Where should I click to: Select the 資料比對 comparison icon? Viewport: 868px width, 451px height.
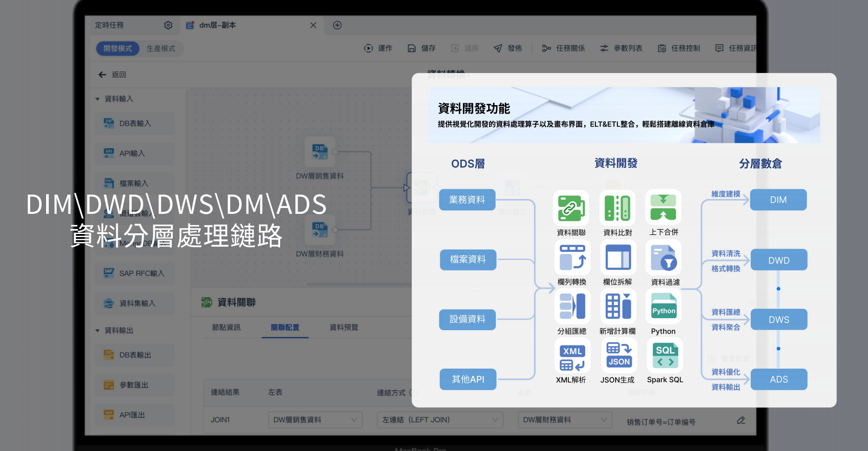click(x=617, y=208)
